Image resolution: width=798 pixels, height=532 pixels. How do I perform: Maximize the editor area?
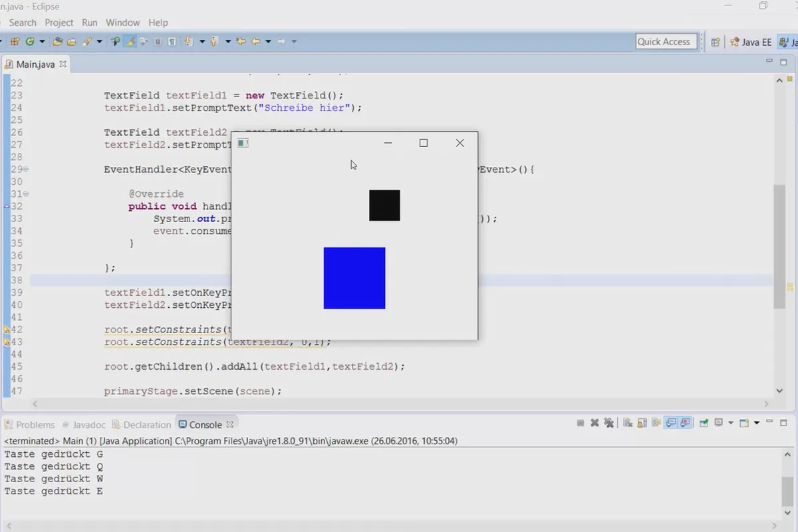click(x=785, y=61)
